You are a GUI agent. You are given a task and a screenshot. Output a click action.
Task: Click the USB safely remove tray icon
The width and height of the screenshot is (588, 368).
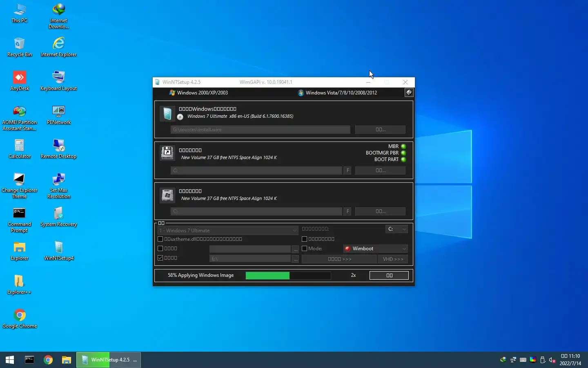click(543, 360)
